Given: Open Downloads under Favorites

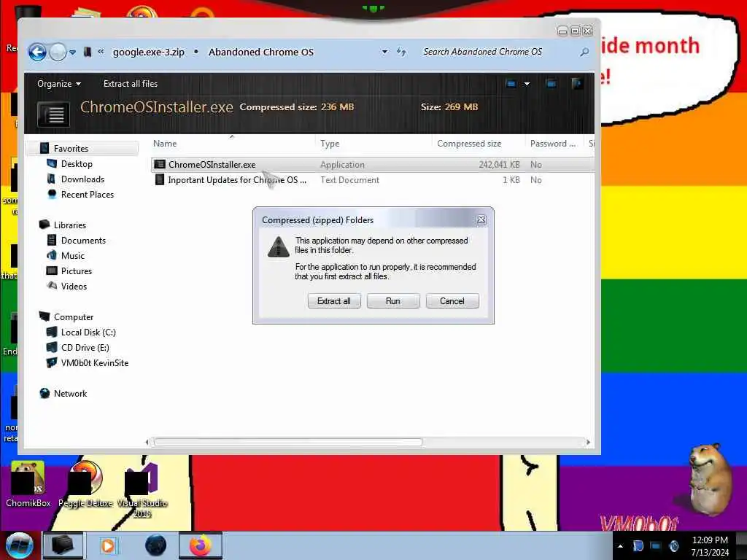Looking at the screenshot, I should (82, 179).
